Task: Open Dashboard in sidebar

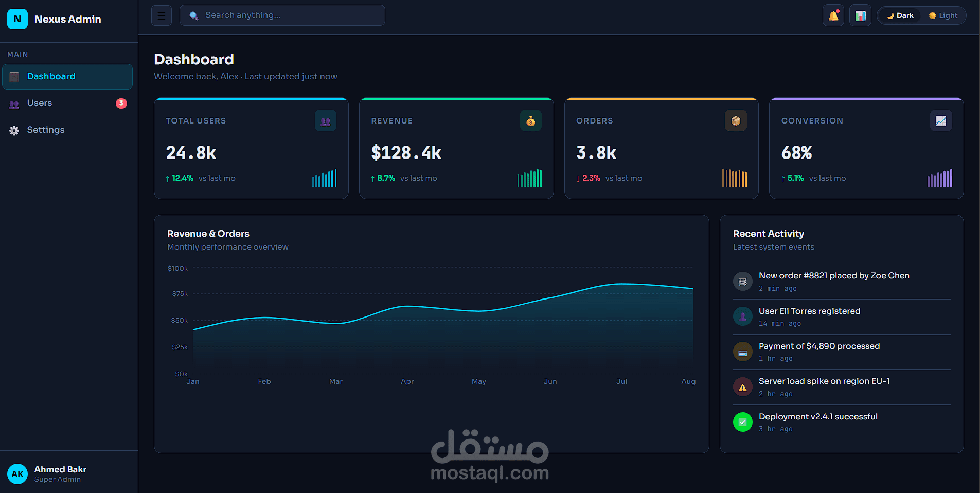Action: (67, 77)
